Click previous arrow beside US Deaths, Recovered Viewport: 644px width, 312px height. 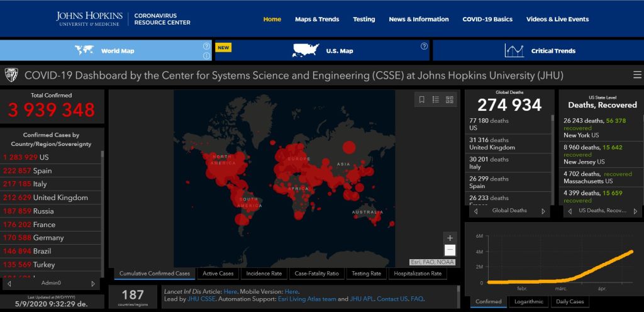(x=570, y=211)
